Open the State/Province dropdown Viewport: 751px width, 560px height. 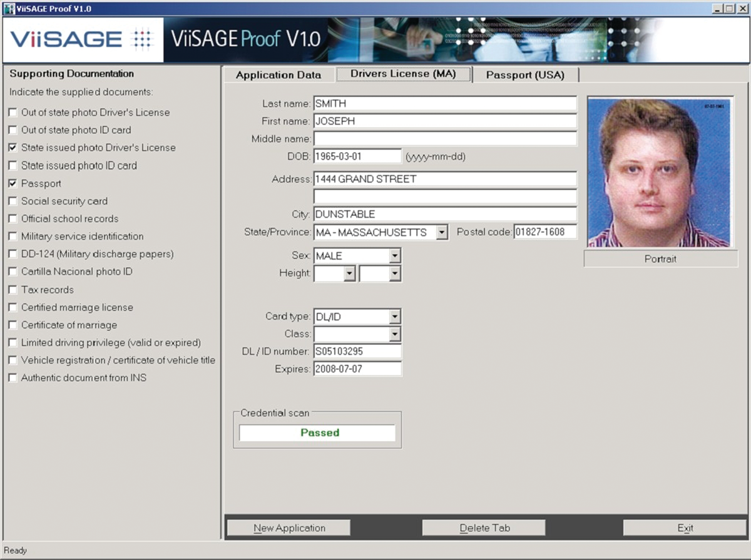[x=442, y=232]
